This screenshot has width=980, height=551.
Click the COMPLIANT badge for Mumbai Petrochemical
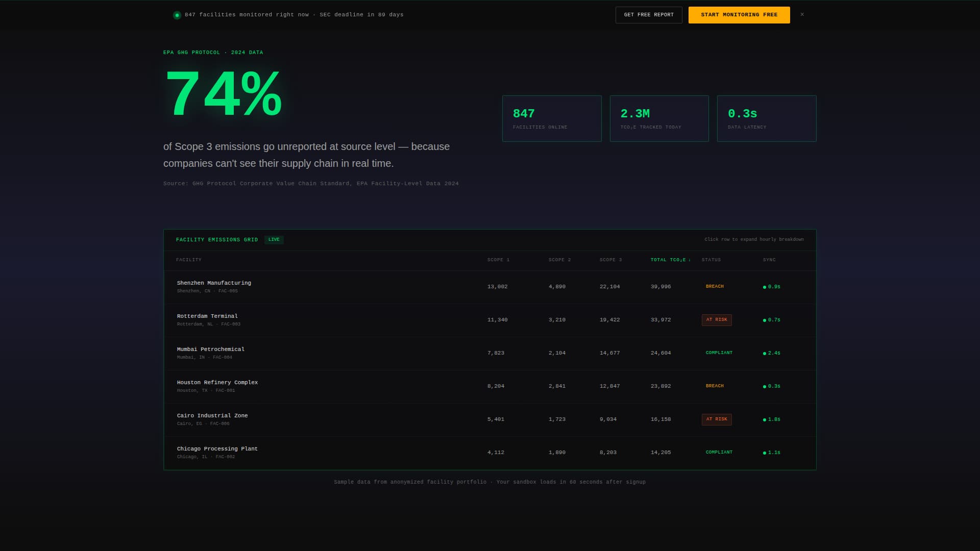(x=719, y=353)
